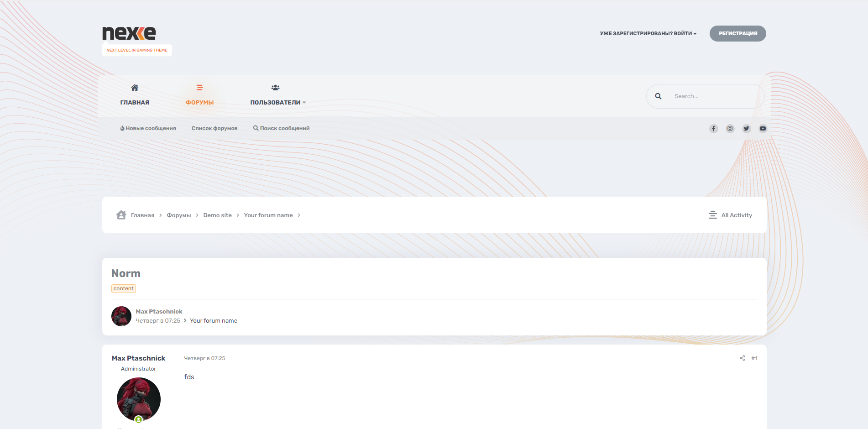Click the search magnifier icon

(658, 96)
